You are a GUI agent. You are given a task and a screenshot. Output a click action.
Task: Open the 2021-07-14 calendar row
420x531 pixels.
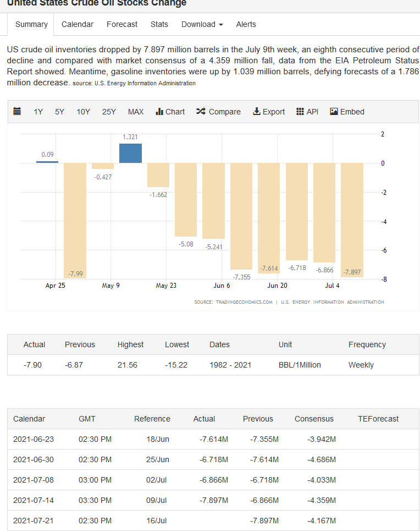pos(34,500)
